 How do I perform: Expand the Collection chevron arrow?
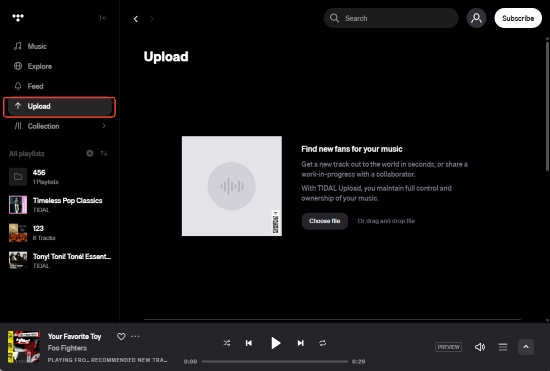(104, 126)
